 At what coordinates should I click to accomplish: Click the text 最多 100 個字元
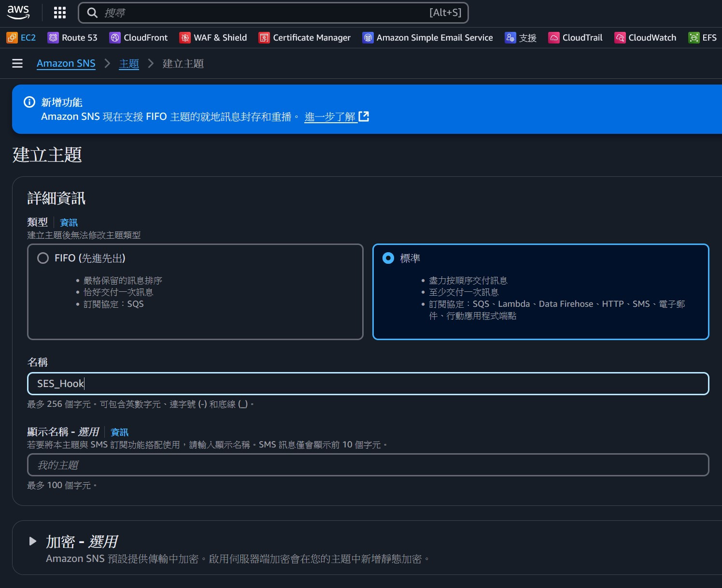pyautogui.click(x=62, y=486)
